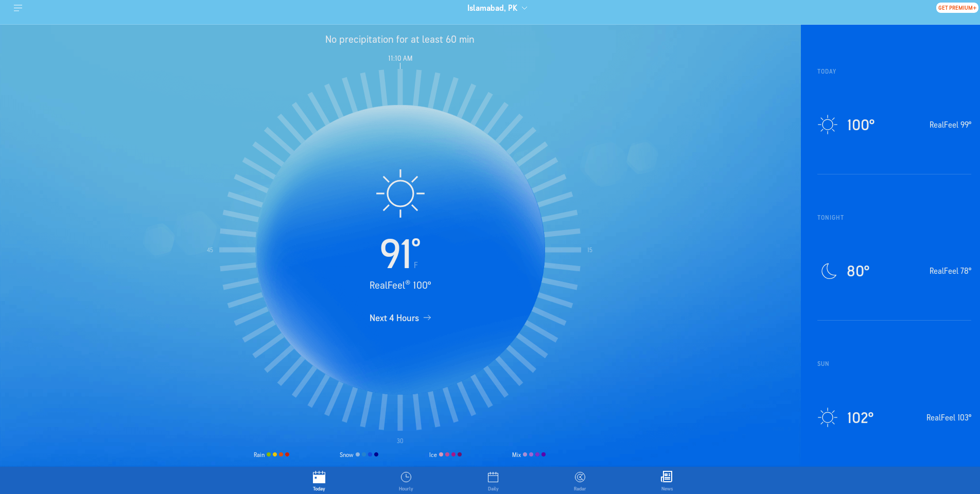The image size is (980, 494).
Task: Open the Radar tab icon
Action: point(580,477)
